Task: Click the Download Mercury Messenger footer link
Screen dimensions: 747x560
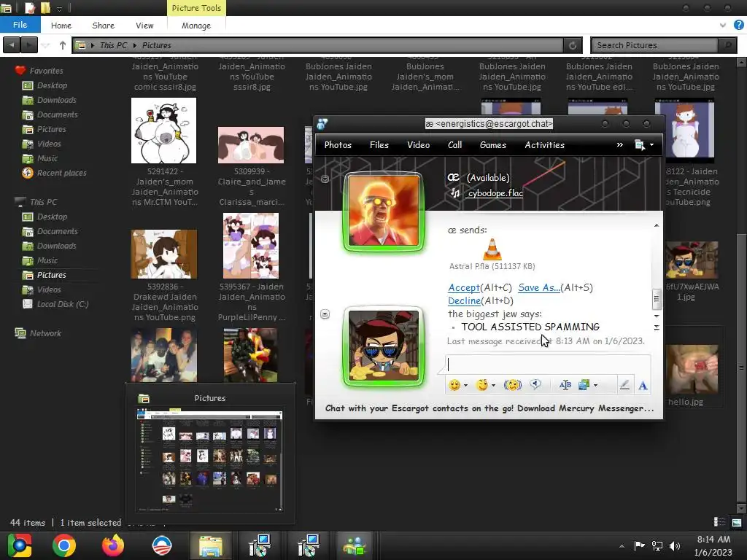Action: point(489,408)
